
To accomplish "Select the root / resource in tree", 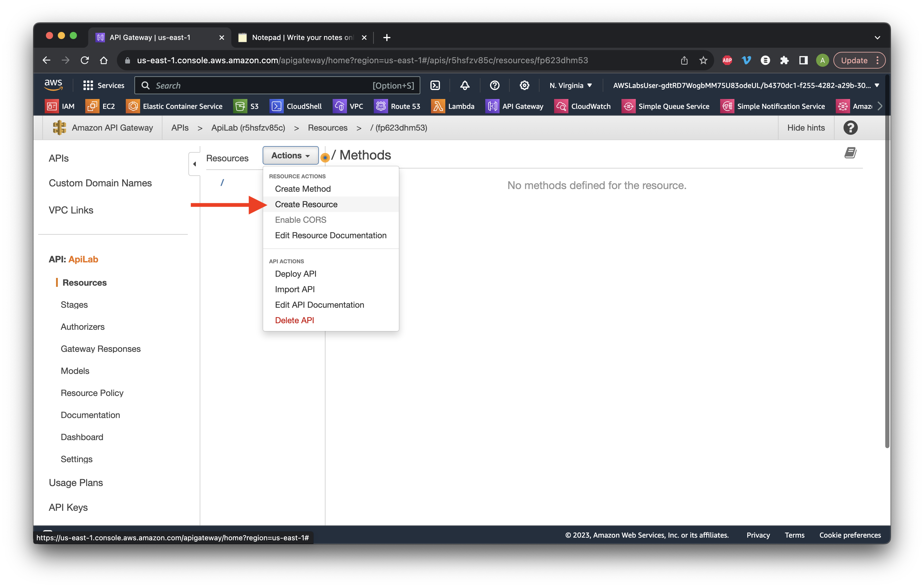I will [222, 183].
